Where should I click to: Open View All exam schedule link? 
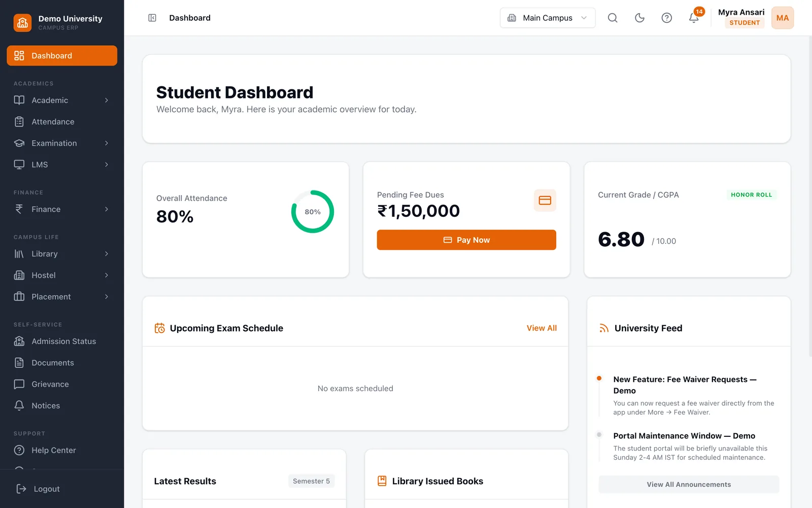pos(542,328)
